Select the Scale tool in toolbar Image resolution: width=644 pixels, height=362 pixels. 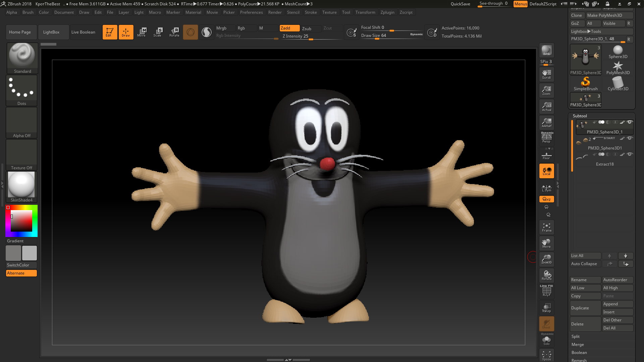158,32
